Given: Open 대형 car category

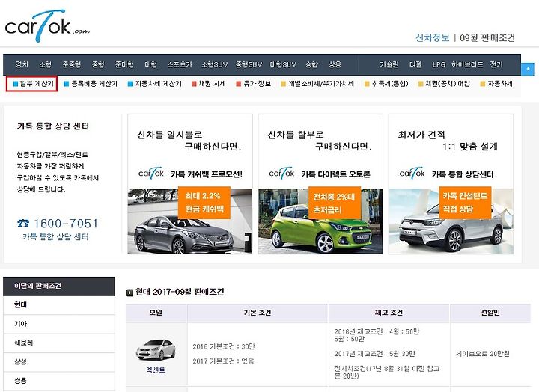Looking at the screenshot, I should [150, 64].
